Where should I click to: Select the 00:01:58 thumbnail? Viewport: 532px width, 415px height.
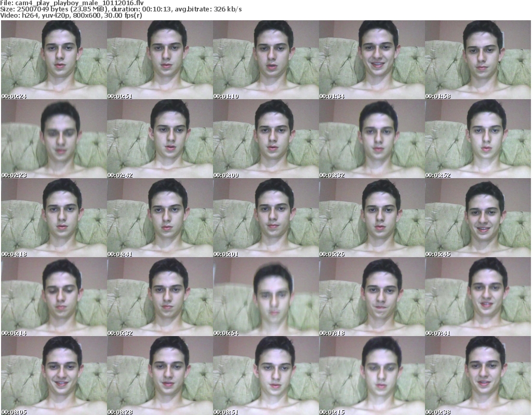coord(478,60)
